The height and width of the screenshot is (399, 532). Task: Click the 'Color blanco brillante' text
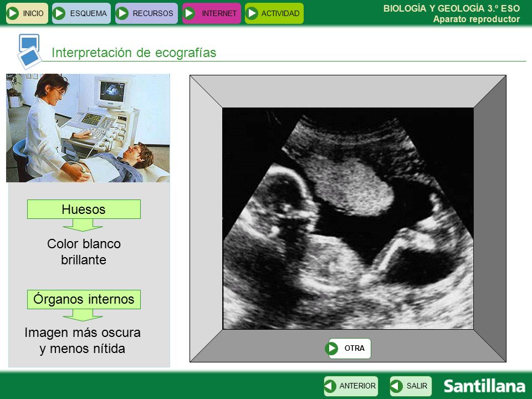click(x=84, y=252)
